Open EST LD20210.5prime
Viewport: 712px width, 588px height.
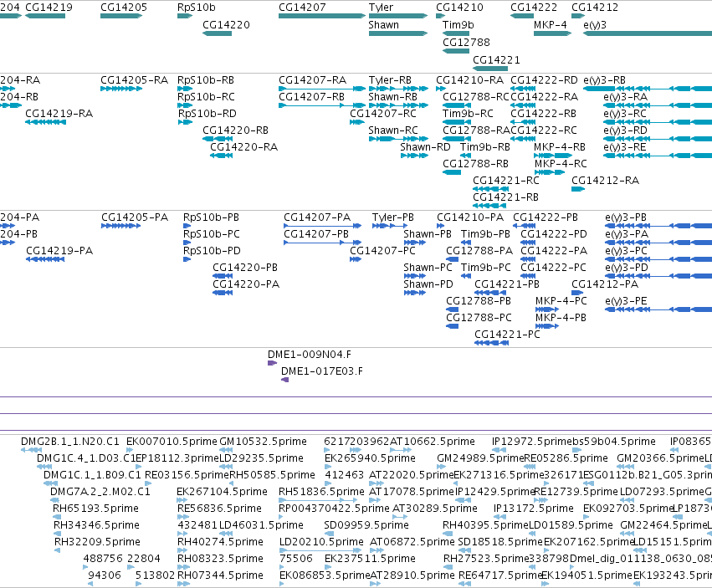(321, 542)
